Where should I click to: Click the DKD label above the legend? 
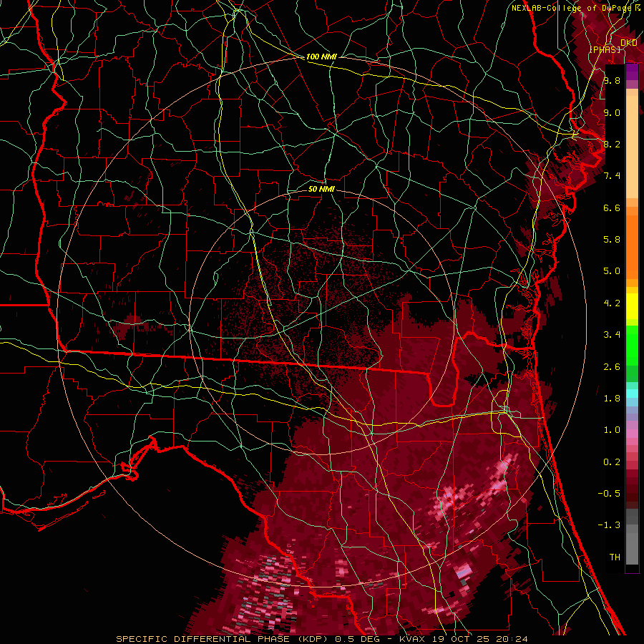tap(629, 43)
